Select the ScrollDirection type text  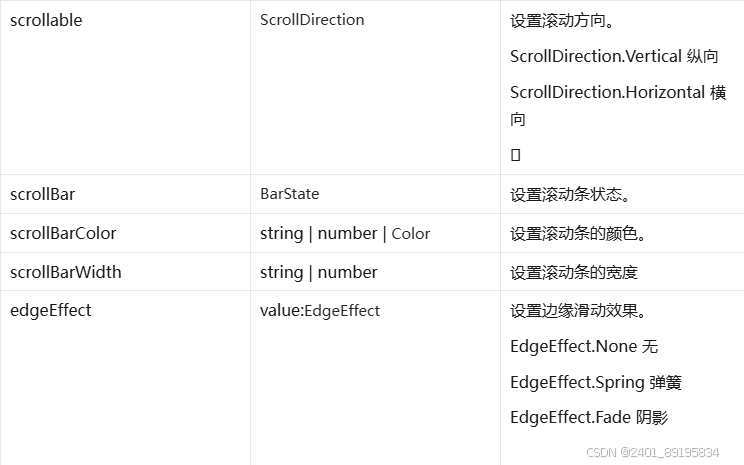312,20
